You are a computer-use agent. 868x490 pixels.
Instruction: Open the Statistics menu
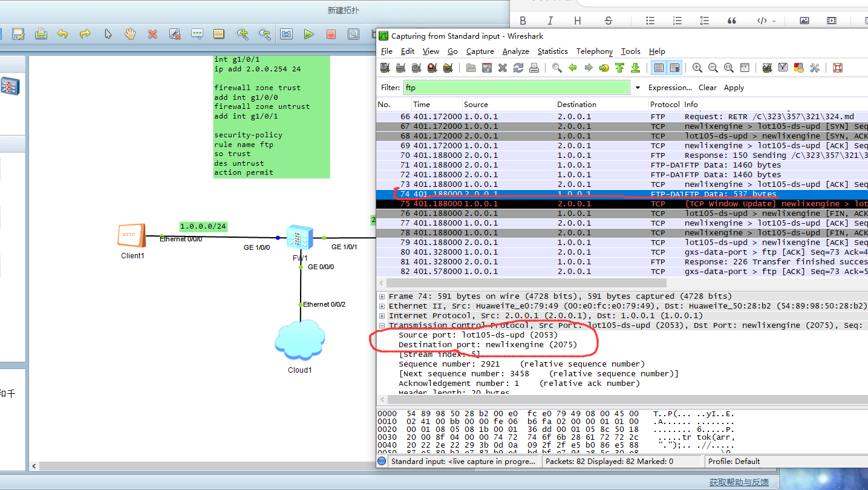(552, 51)
